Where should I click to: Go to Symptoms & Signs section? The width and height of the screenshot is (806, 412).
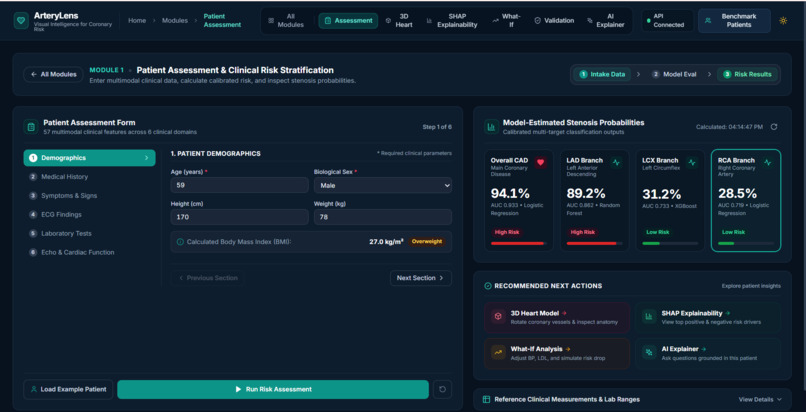pyautogui.click(x=89, y=196)
